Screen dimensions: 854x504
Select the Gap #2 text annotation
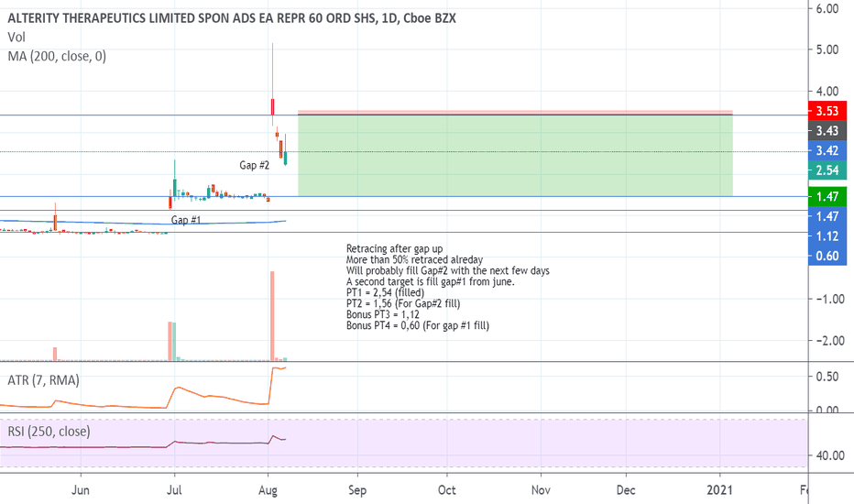click(255, 165)
